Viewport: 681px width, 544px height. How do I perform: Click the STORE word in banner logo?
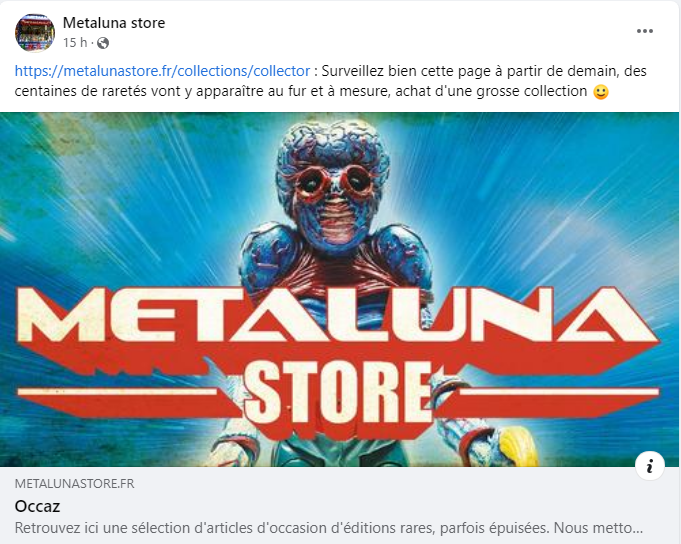(x=337, y=393)
